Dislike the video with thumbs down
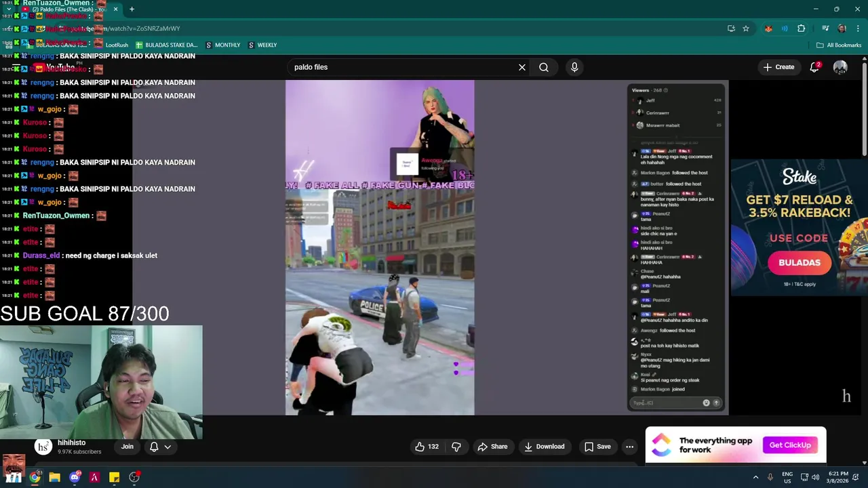 [456, 447]
